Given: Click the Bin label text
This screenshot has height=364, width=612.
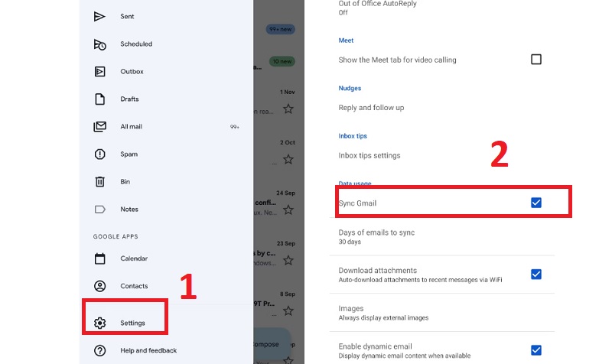Looking at the screenshot, I should click(125, 181).
